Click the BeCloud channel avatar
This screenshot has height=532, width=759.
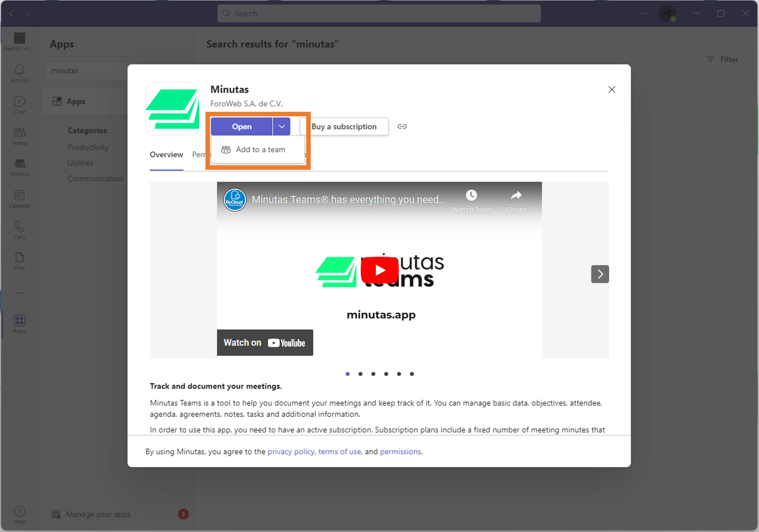[235, 200]
